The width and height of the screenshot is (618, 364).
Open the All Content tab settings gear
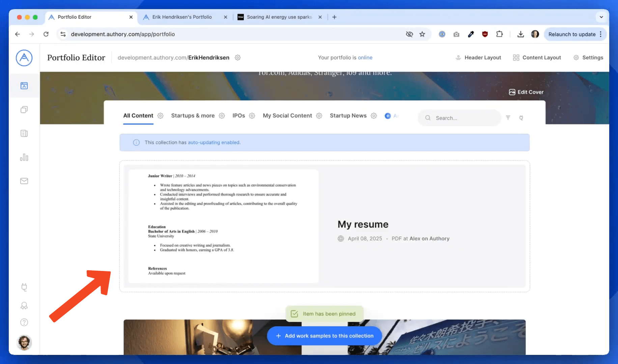160,116
